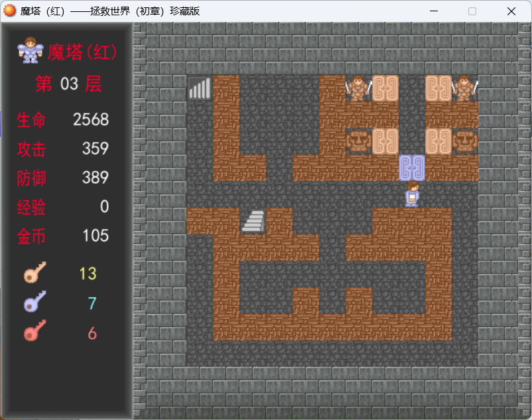The height and width of the screenshot is (420, 532).
Task: Click the yellow door next to left swordsman
Action: click(x=385, y=88)
